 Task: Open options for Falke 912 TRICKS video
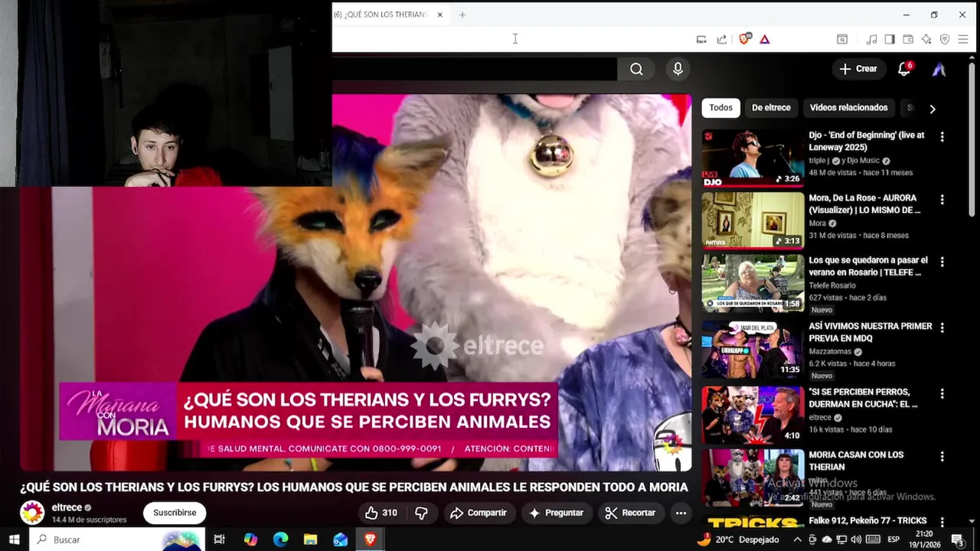coord(942,522)
